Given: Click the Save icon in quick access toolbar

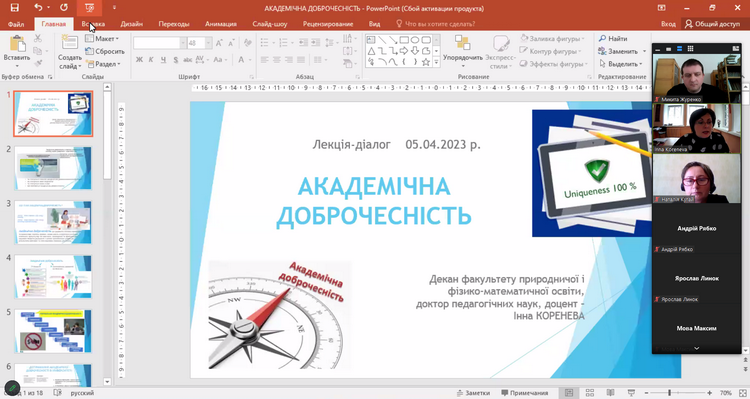Looking at the screenshot, I should point(14,8).
